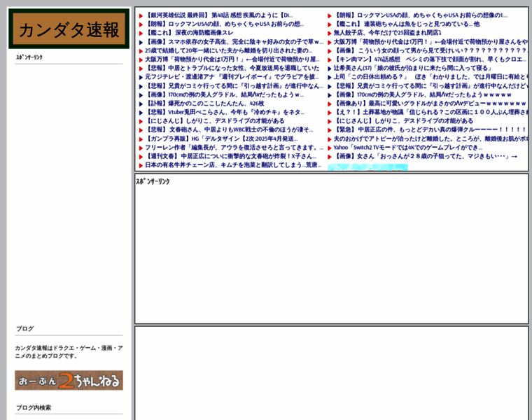Screen dimensions: 532x420
Task: Open the 25歳で結婚して20年 headline
Action: tap(228, 50)
